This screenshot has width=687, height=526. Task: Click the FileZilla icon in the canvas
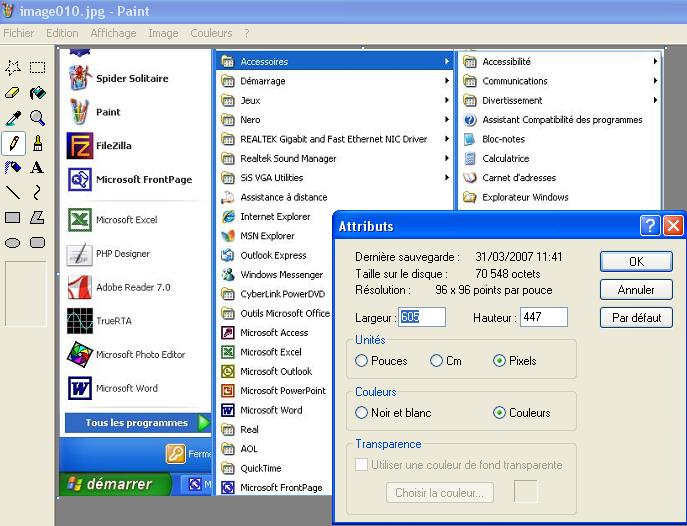coord(80,145)
